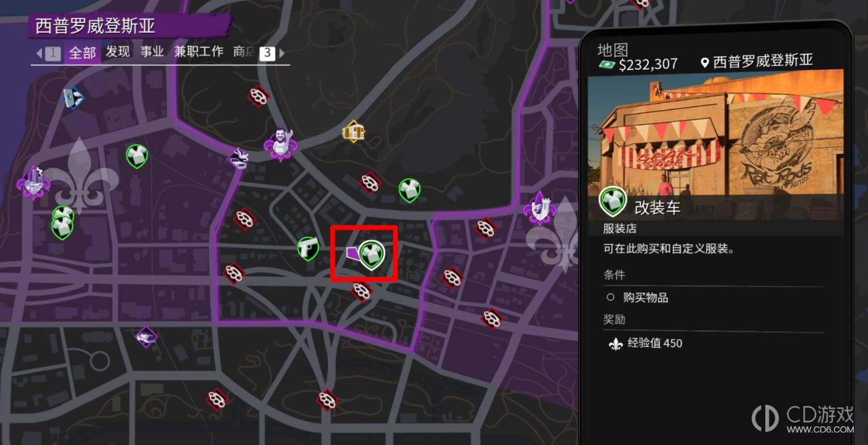
Task: Select the gun shop map marker
Action: click(307, 248)
